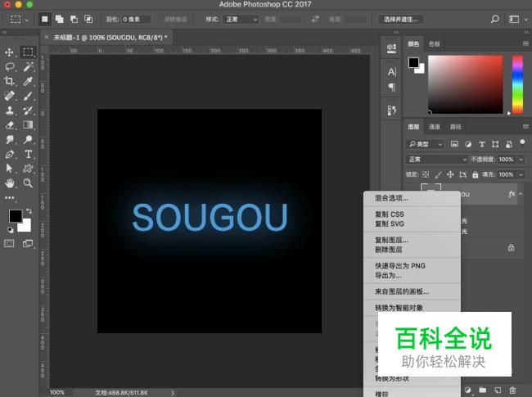The height and width of the screenshot is (397, 532).
Task: Click Add to Selection mode button
Action: click(x=60, y=19)
